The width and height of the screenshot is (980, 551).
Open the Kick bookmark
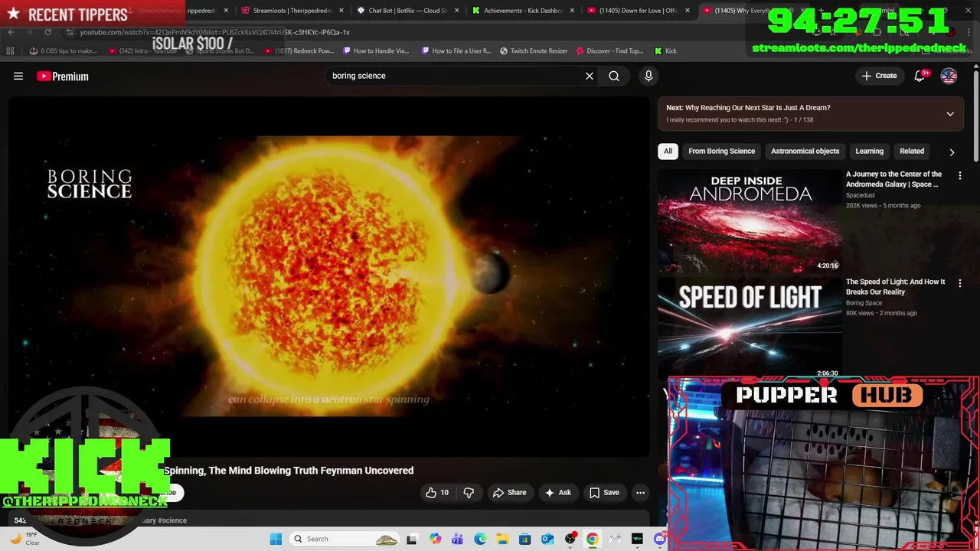(665, 51)
